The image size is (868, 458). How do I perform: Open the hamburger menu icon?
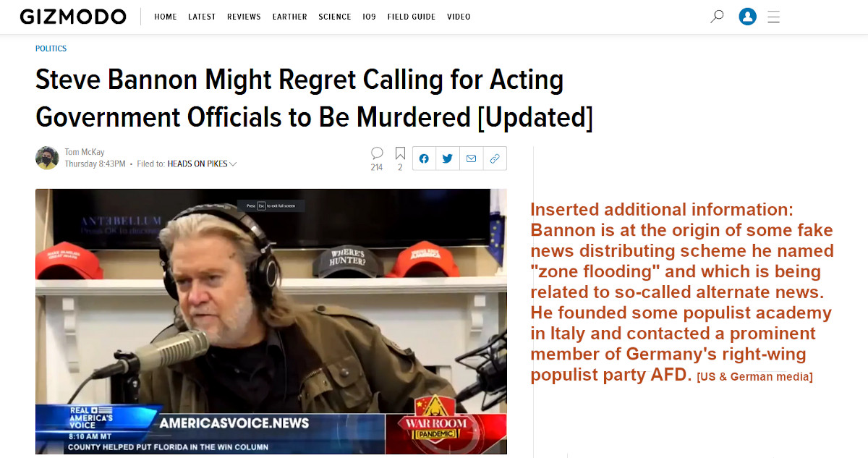(773, 17)
